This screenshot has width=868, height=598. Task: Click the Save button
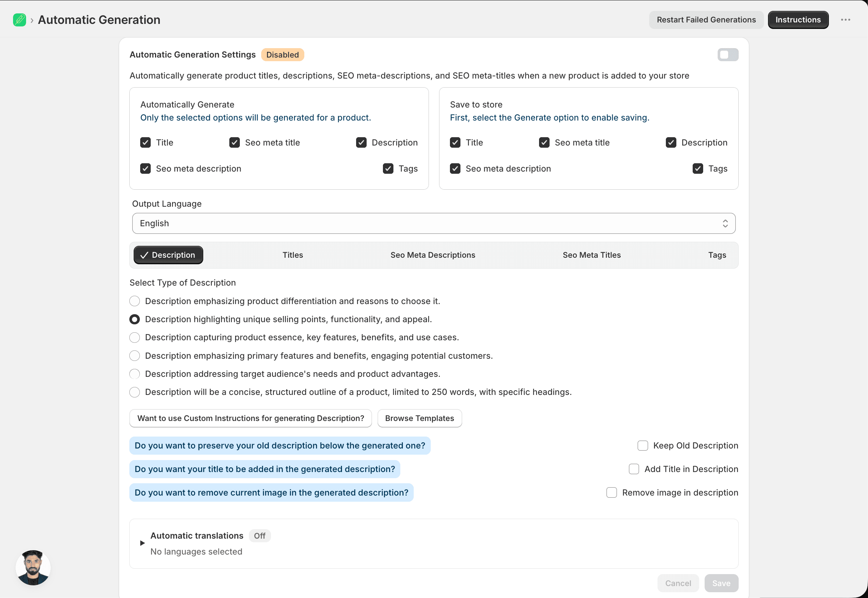click(721, 583)
